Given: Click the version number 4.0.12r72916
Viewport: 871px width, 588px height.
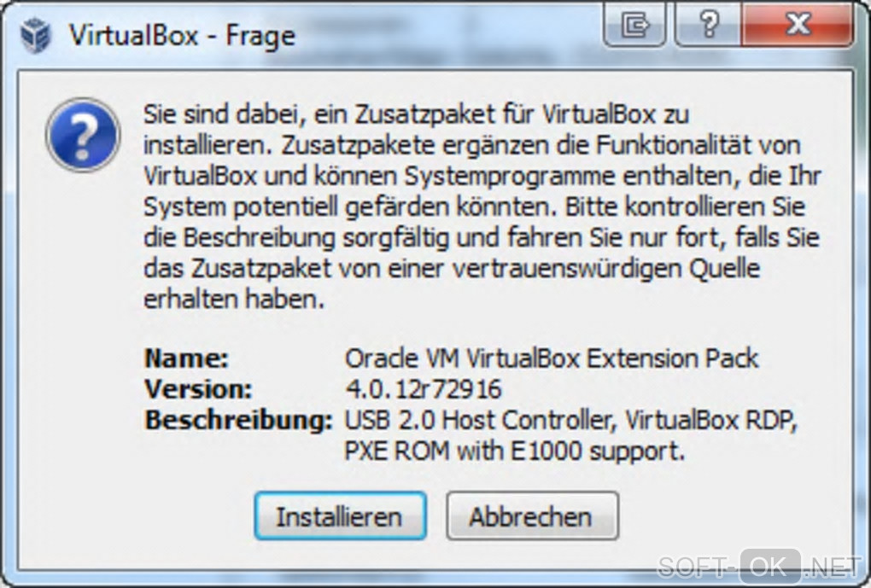Looking at the screenshot, I should [x=424, y=389].
